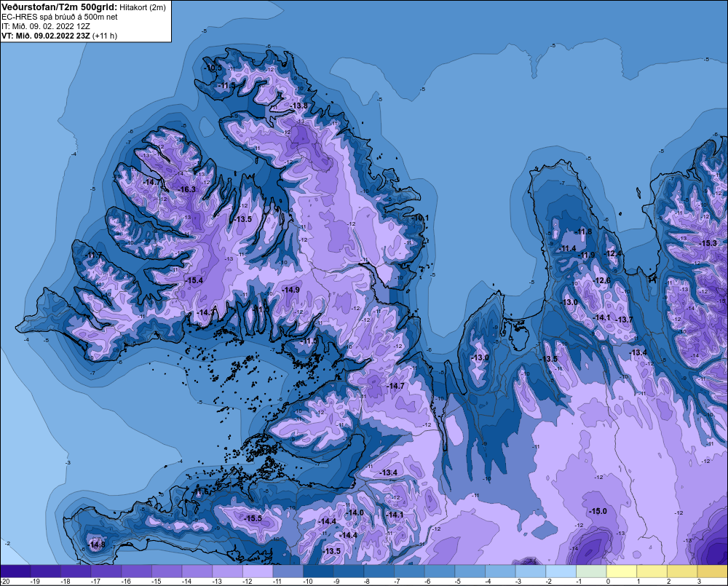This screenshot has width=728, height=586.
Task: Click the legend swatch between -10 and -9
Action: point(318,571)
